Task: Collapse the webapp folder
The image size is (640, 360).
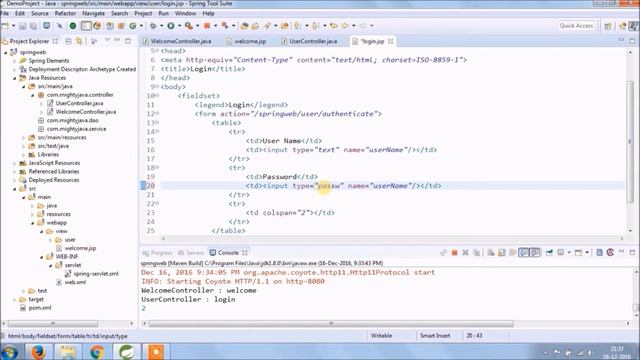Action: click(33, 223)
